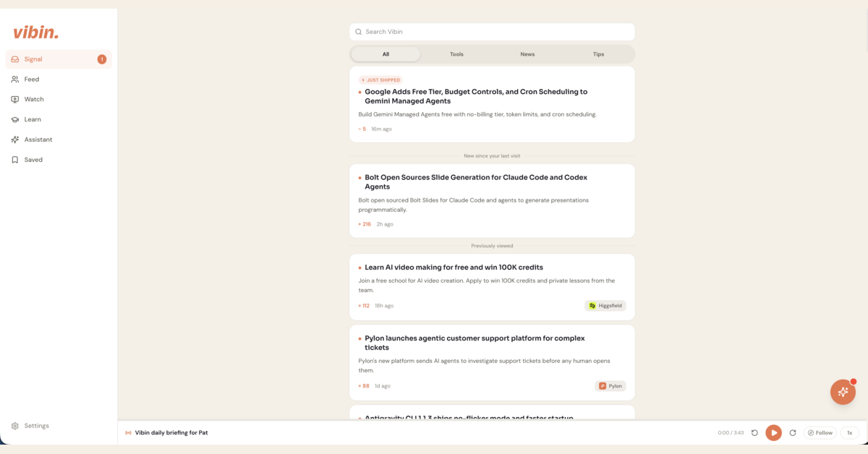
Task: Play the Vibin daily briefing
Action: [x=773, y=433]
